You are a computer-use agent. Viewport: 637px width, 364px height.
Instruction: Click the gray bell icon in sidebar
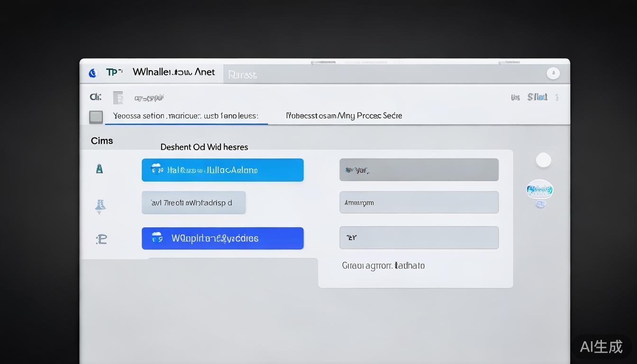100,206
